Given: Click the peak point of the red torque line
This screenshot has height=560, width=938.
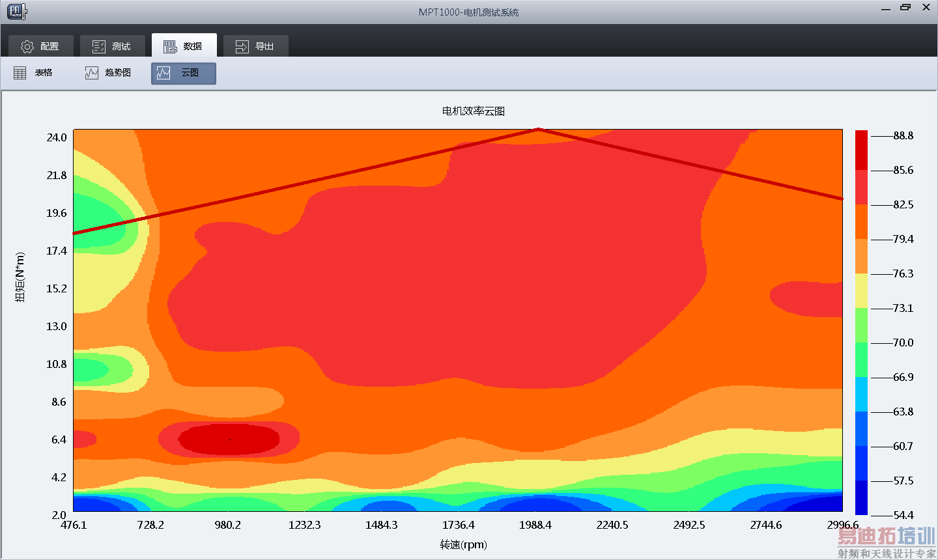Looking at the screenshot, I should (538, 130).
